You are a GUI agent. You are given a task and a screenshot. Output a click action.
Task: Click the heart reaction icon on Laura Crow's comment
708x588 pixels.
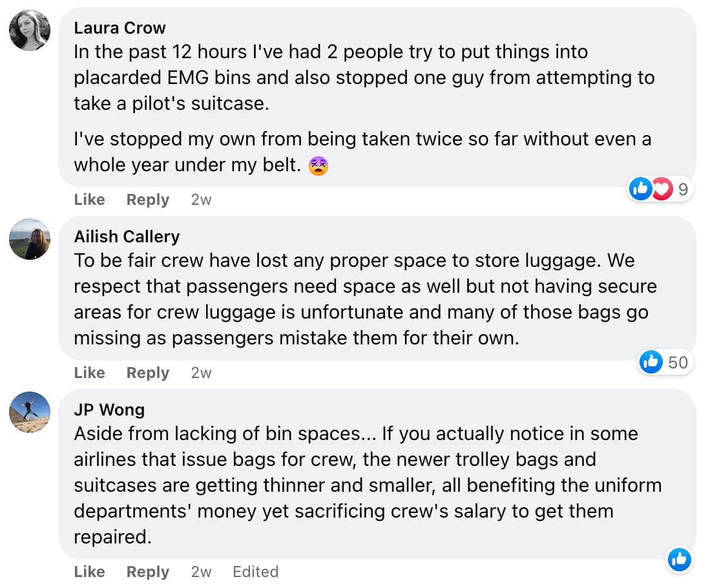pos(661,189)
